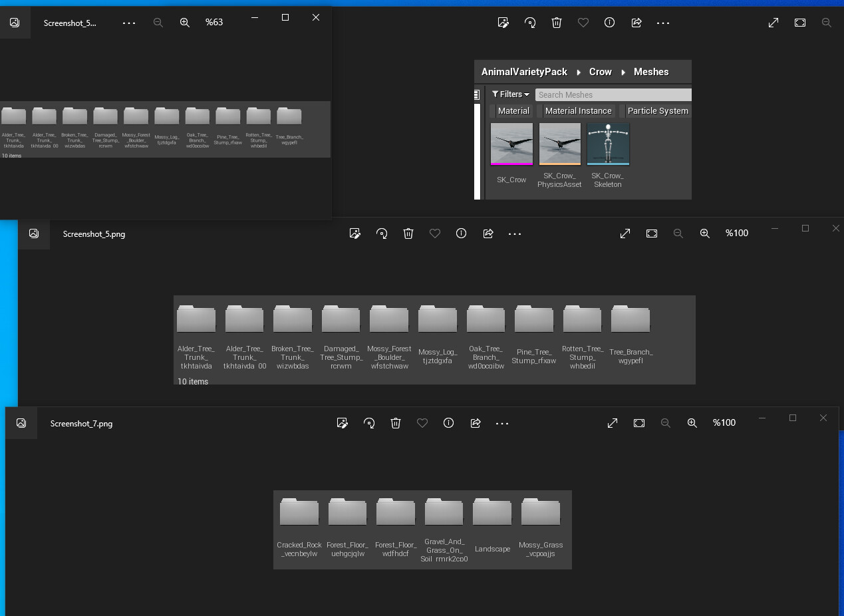Screen dimensions: 844x616
Task: Share from the Screenshot_7.png window
Action: click(x=476, y=423)
